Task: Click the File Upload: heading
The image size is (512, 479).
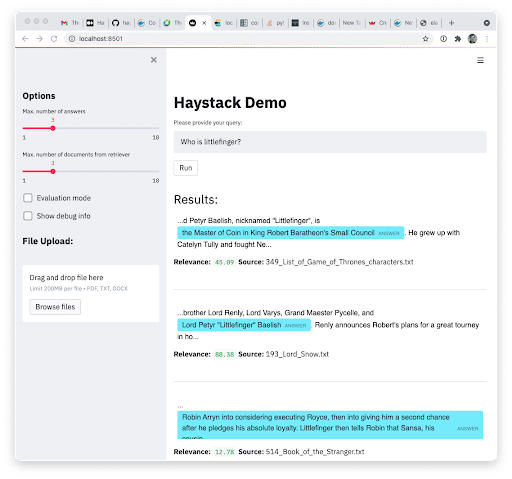Action: (48, 241)
